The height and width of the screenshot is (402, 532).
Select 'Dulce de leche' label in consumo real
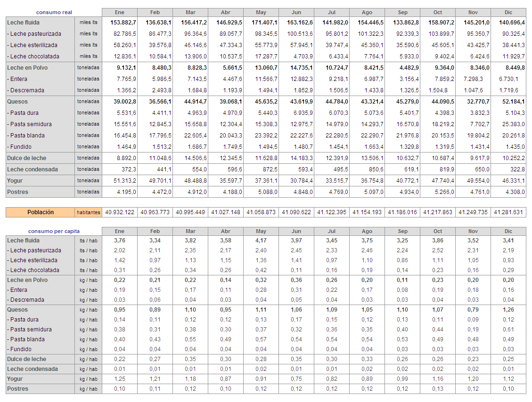pos(26,158)
